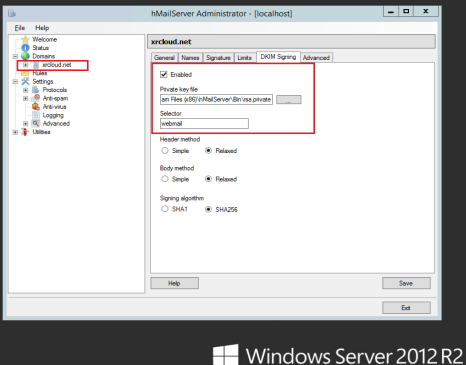Viewport: 466px width, 365px height.
Task: Save the domain settings
Action: (x=406, y=283)
